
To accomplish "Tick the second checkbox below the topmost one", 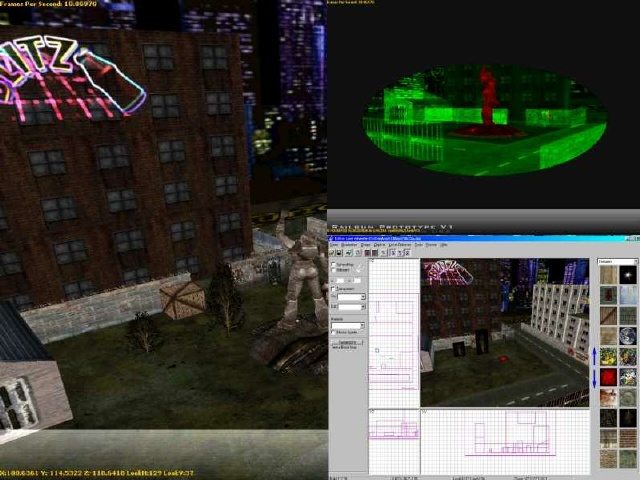I will pos(333,270).
